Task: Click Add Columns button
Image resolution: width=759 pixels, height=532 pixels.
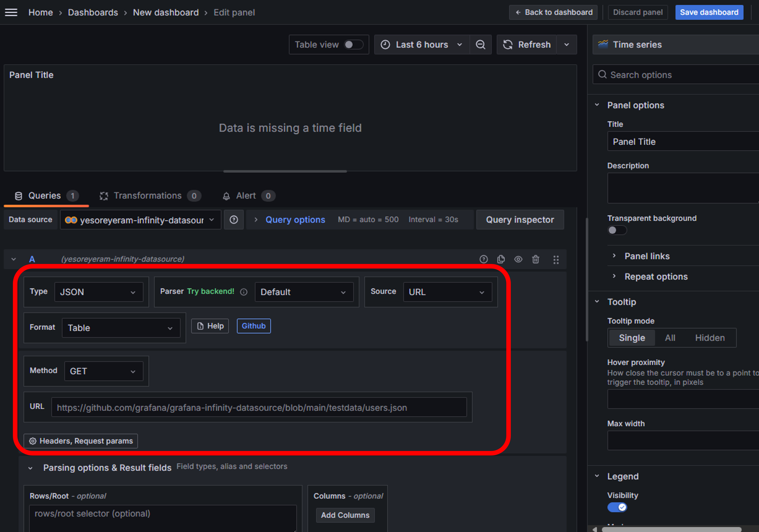Action: pyautogui.click(x=345, y=515)
